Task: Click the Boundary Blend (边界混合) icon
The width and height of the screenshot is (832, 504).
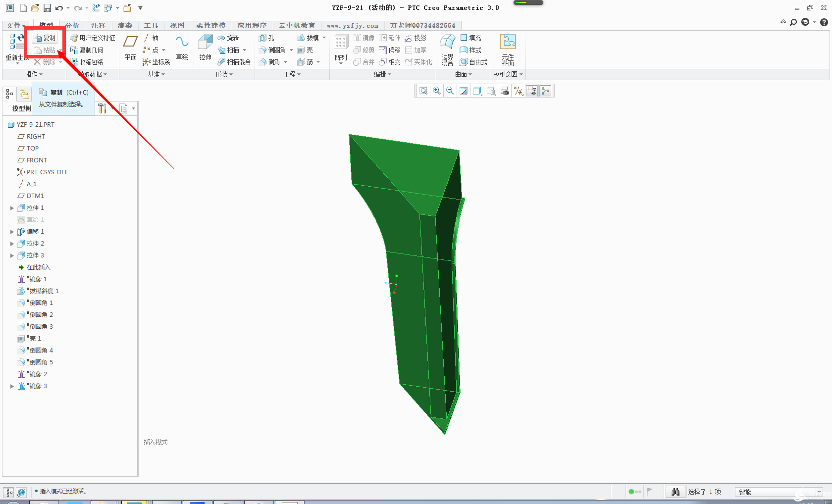Action: 447,49
